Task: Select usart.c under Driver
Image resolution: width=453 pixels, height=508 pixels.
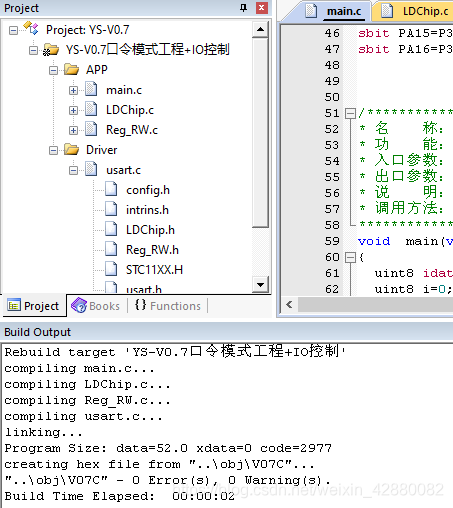Action: point(123,170)
